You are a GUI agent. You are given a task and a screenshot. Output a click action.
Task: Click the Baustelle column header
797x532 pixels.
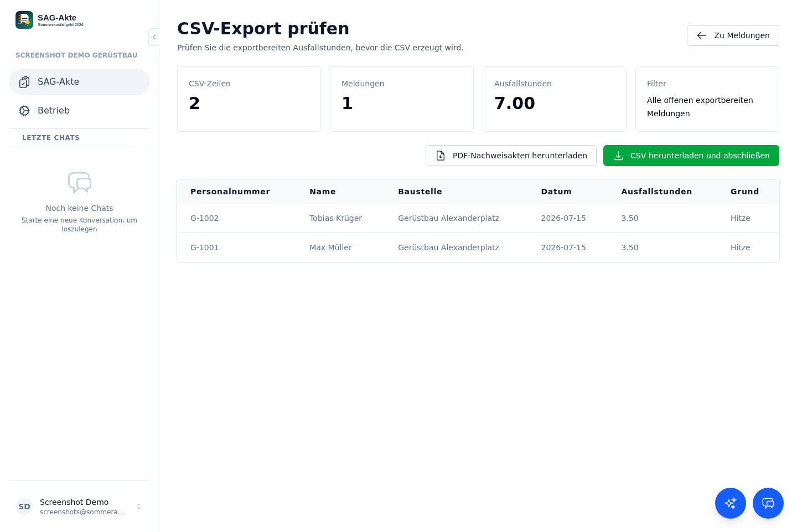click(x=420, y=192)
